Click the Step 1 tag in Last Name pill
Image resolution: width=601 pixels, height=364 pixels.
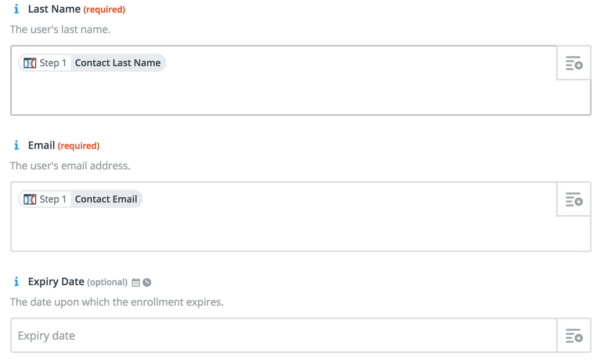(53, 63)
